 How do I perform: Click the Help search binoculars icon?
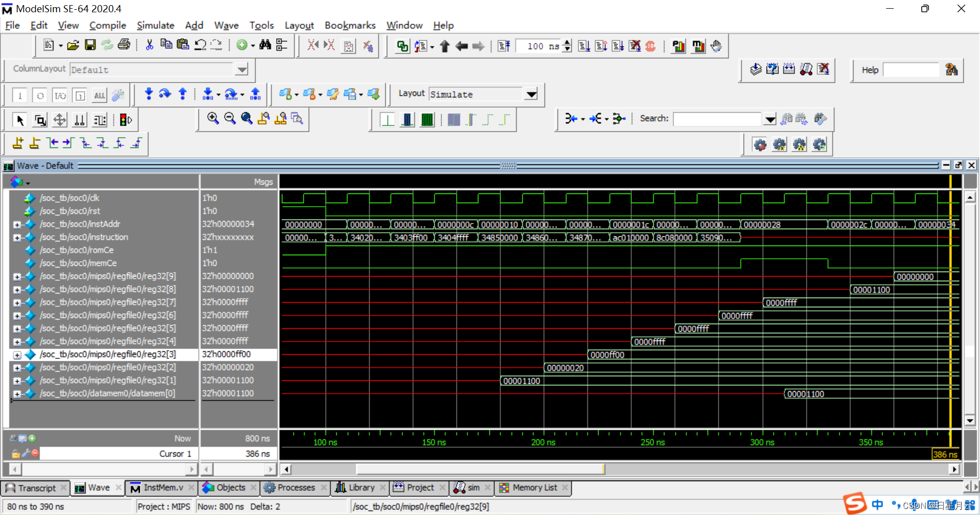click(x=951, y=69)
